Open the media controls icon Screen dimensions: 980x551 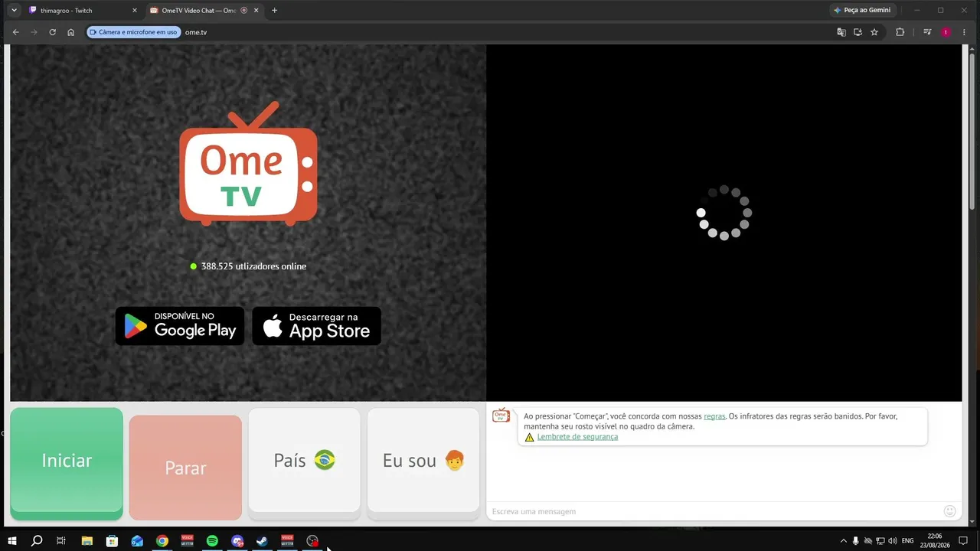click(x=927, y=32)
